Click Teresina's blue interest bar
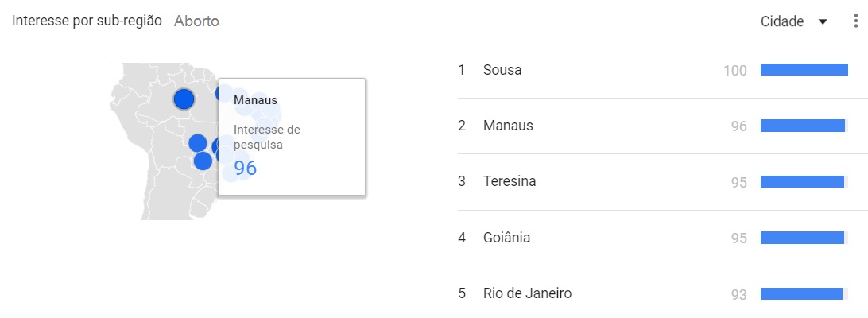The width and height of the screenshot is (868, 318). pyautogui.click(x=802, y=181)
